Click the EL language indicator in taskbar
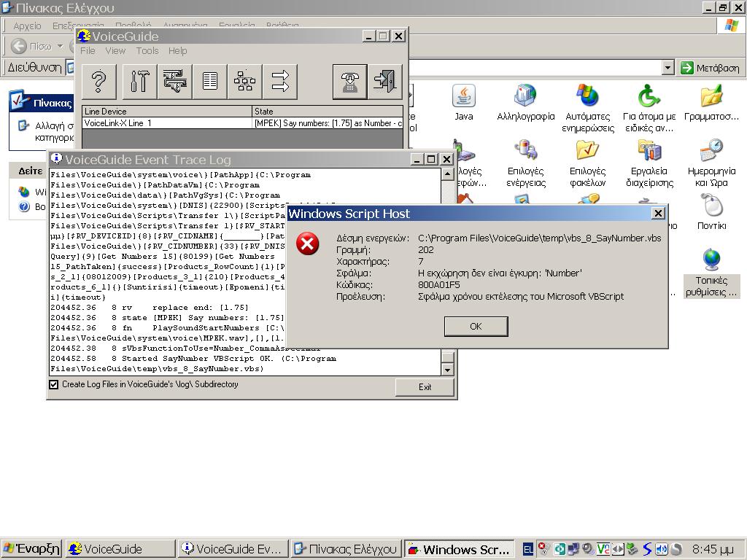 point(528,549)
